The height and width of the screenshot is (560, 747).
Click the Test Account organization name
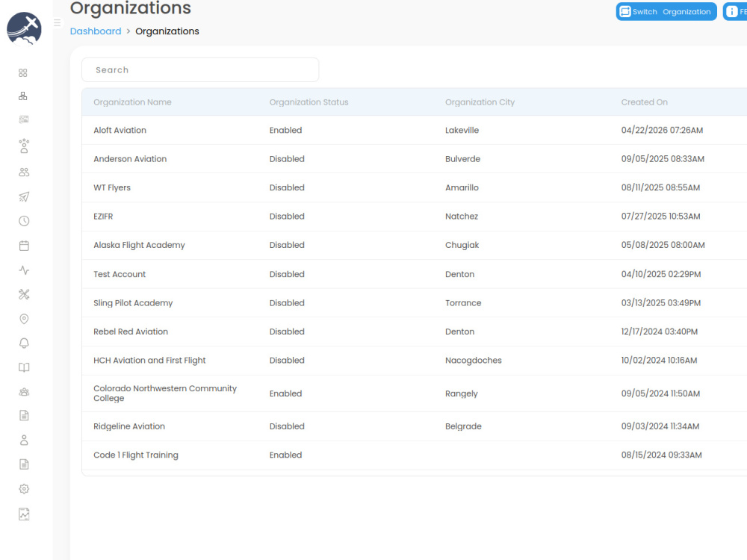120,274
